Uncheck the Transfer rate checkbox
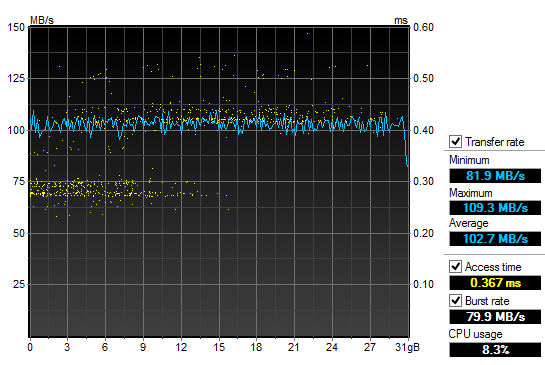 (x=455, y=141)
